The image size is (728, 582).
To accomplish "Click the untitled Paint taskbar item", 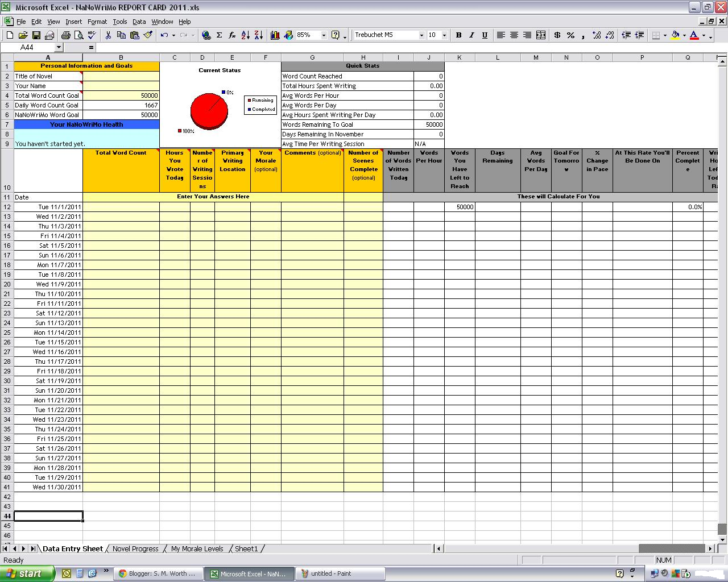I will click(x=340, y=573).
